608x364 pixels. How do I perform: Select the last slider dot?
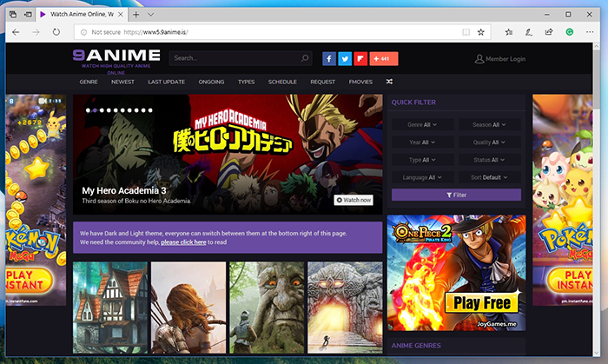tap(150, 110)
